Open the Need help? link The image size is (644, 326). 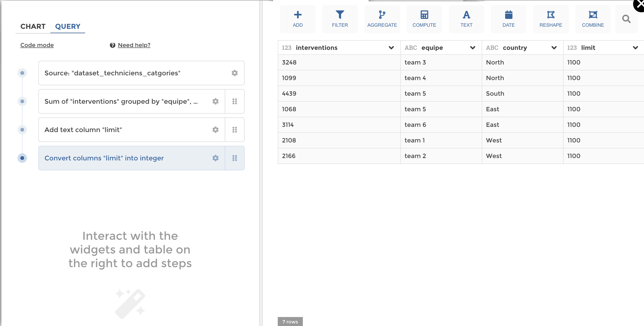pos(134,45)
